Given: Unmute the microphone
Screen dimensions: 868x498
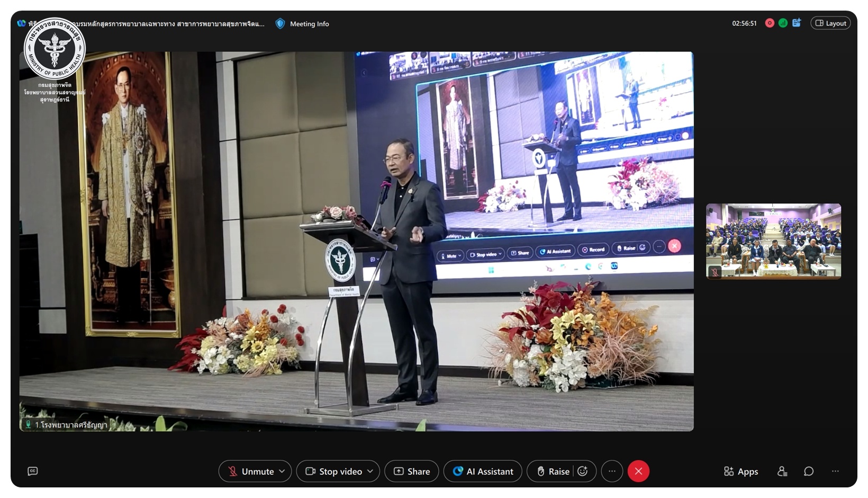Looking at the screenshot, I should (251, 471).
